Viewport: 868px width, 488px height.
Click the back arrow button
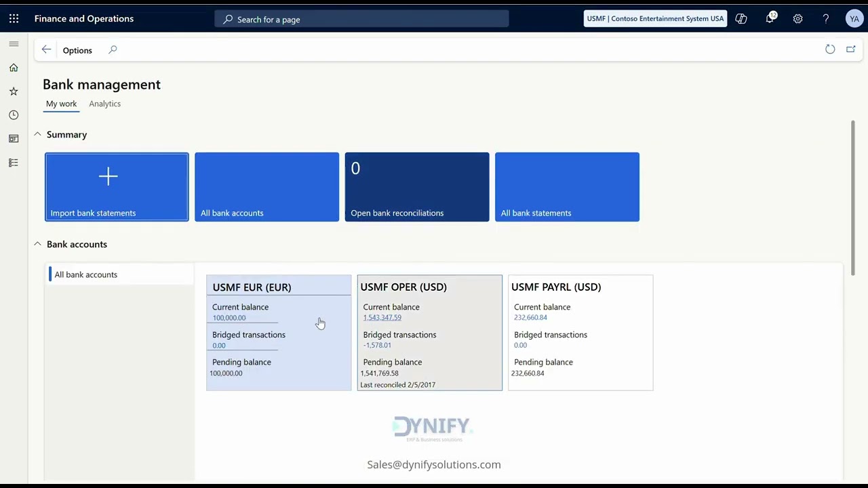click(x=46, y=49)
